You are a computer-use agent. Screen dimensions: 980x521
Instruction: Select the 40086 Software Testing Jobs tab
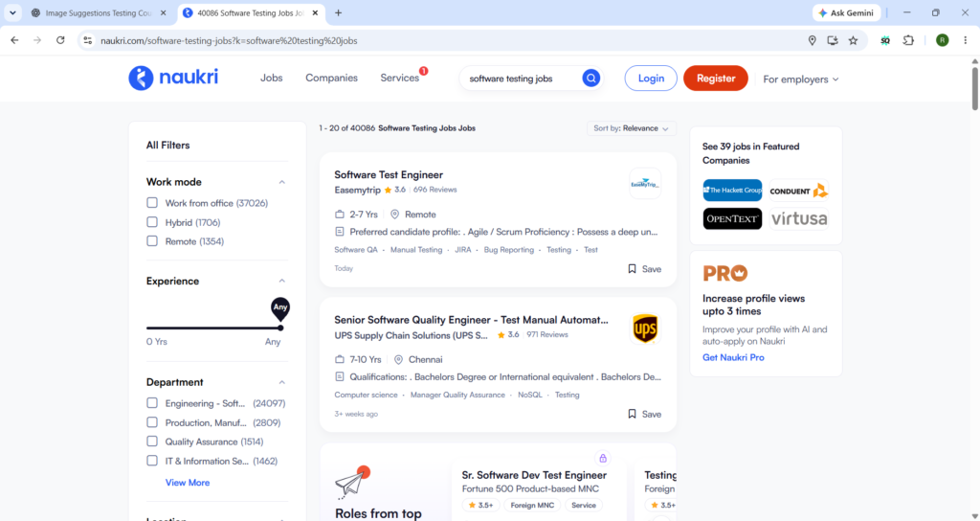point(250,12)
